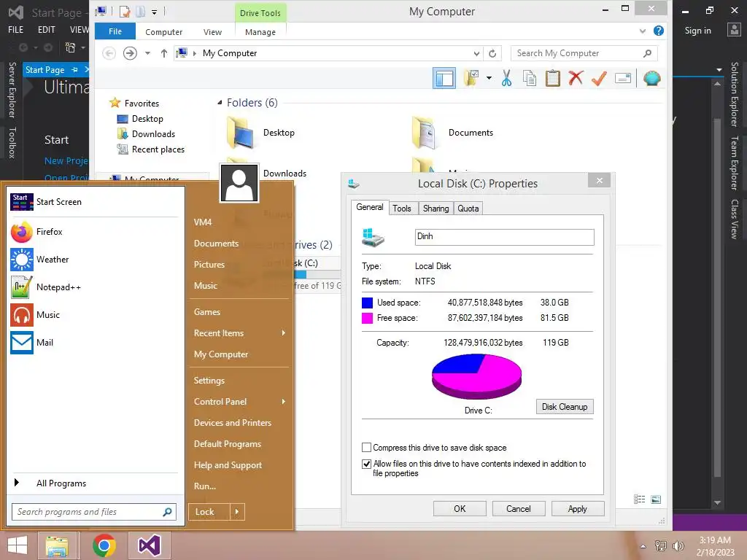Screen dimensions: 747x560
Task: Uncheck Allow files to have contents indexed
Action: [366, 464]
